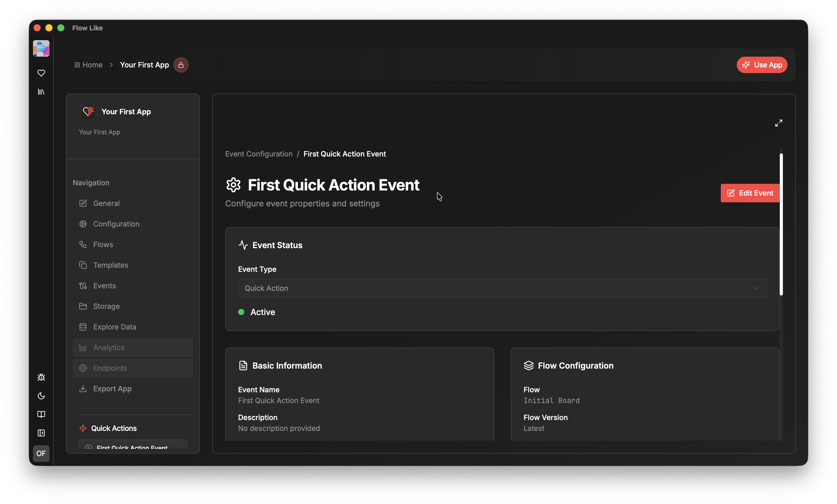Toggle the lock beside Your First App

pyautogui.click(x=181, y=65)
